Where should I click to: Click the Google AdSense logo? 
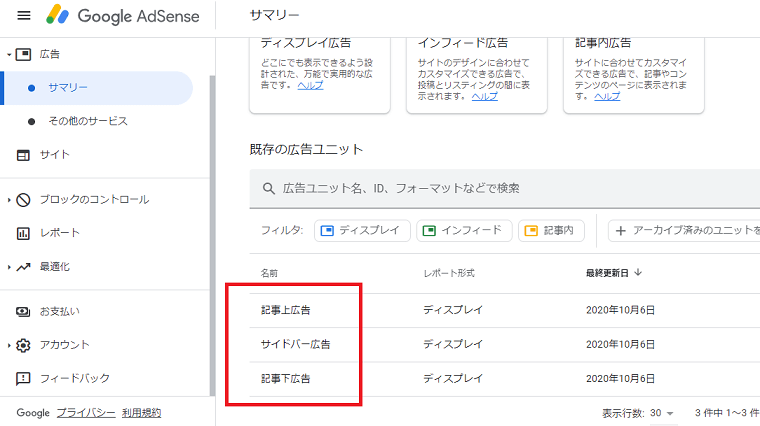(x=123, y=16)
